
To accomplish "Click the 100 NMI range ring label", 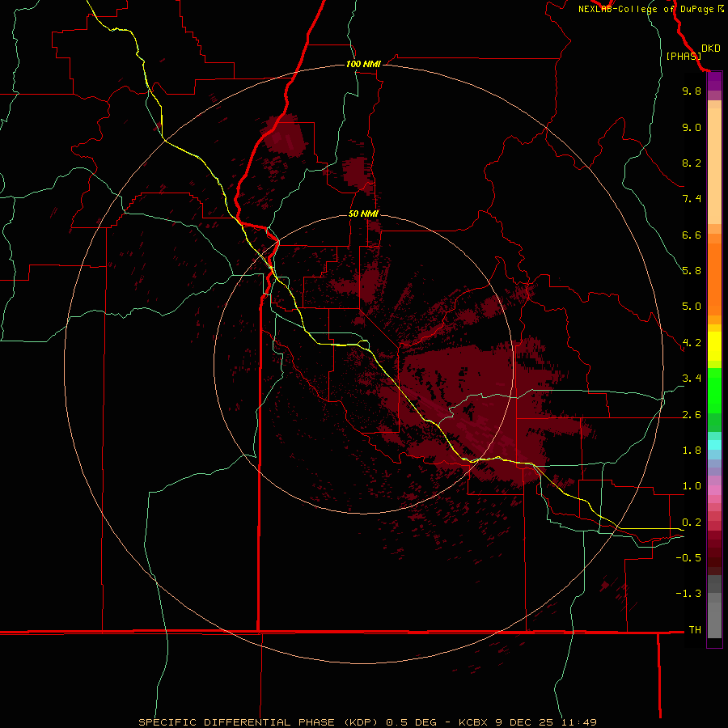I will 363,64.
